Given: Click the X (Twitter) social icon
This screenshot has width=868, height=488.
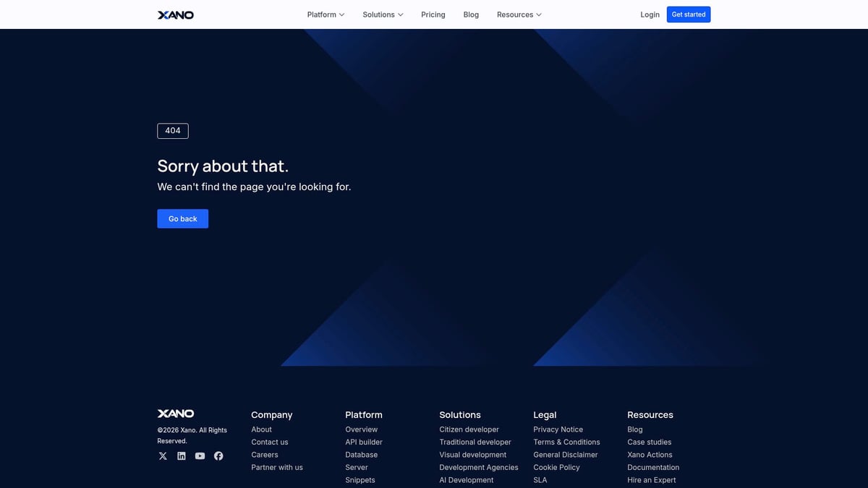Looking at the screenshot, I should click(163, 455).
